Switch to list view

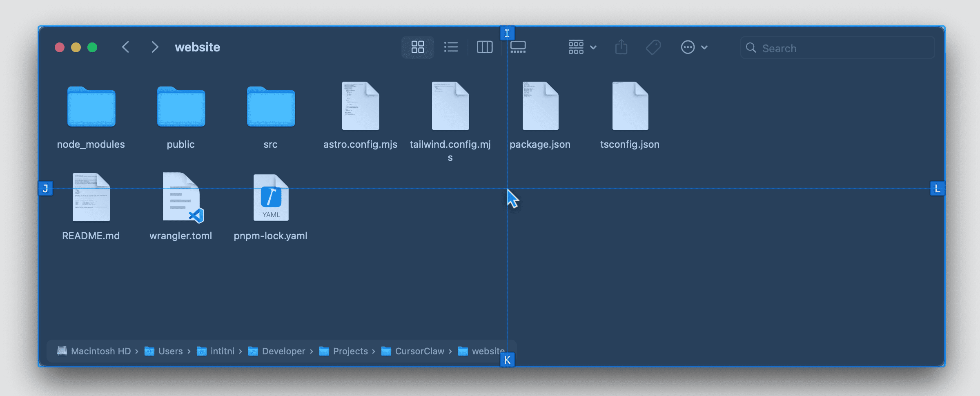click(x=451, y=47)
